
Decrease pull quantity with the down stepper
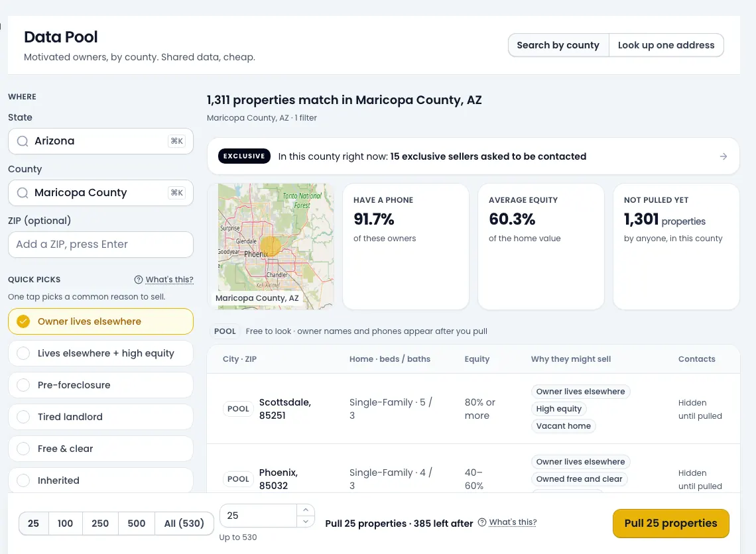(x=306, y=522)
